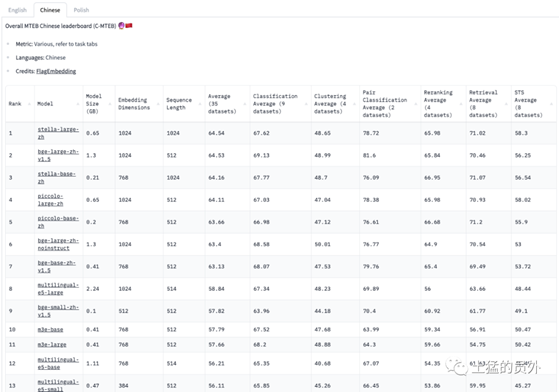Switch to the English tab
The height and width of the screenshot is (392, 559).
(17, 10)
